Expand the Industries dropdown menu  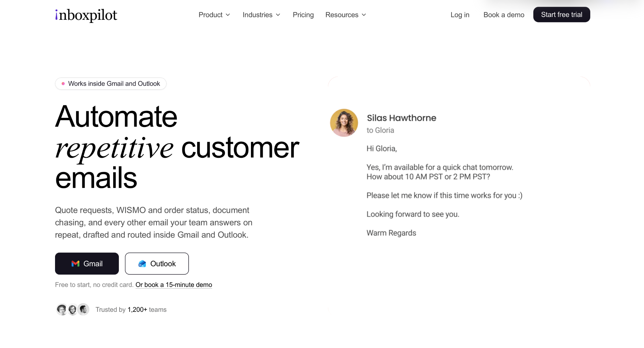(261, 15)
